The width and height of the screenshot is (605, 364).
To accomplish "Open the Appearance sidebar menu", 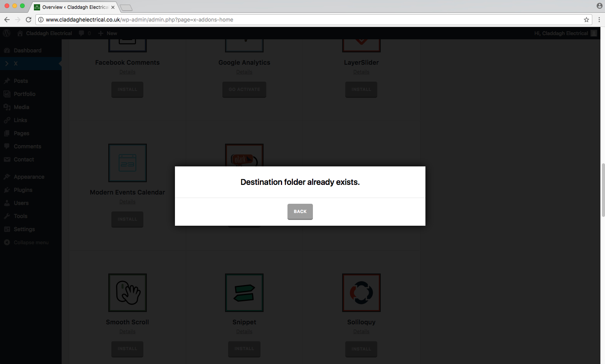I will coord(29,177).
